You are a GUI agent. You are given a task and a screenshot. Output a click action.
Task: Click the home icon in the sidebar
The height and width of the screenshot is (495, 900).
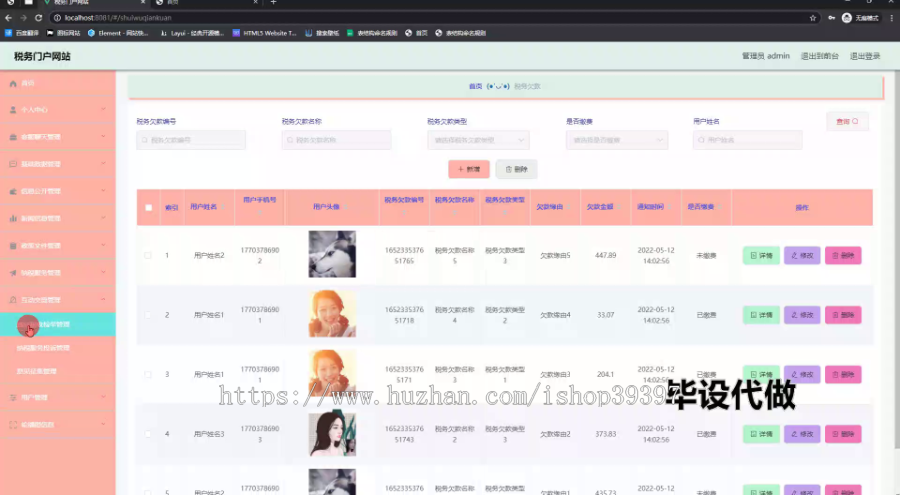click(x=13, y=83)
